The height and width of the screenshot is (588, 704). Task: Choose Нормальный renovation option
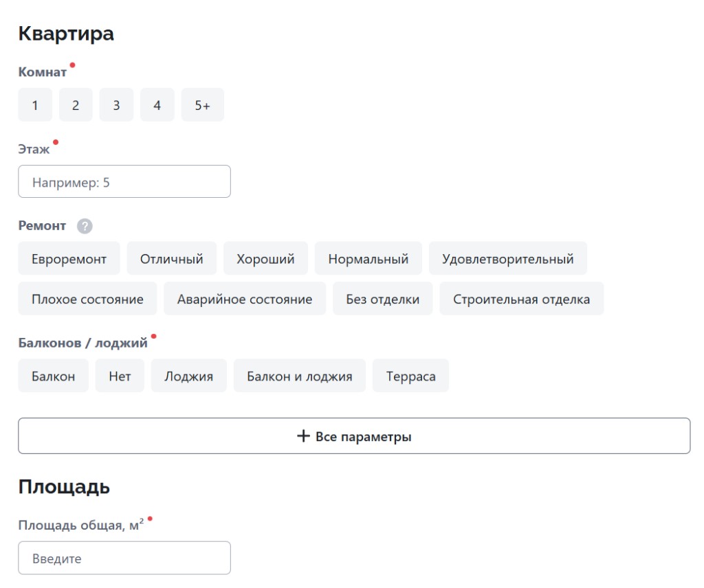(x=368, y=258)
